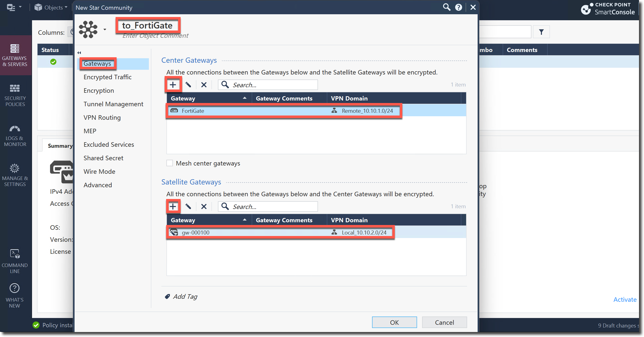Select Encrypted Traffic in navigation list

(107, 77)
